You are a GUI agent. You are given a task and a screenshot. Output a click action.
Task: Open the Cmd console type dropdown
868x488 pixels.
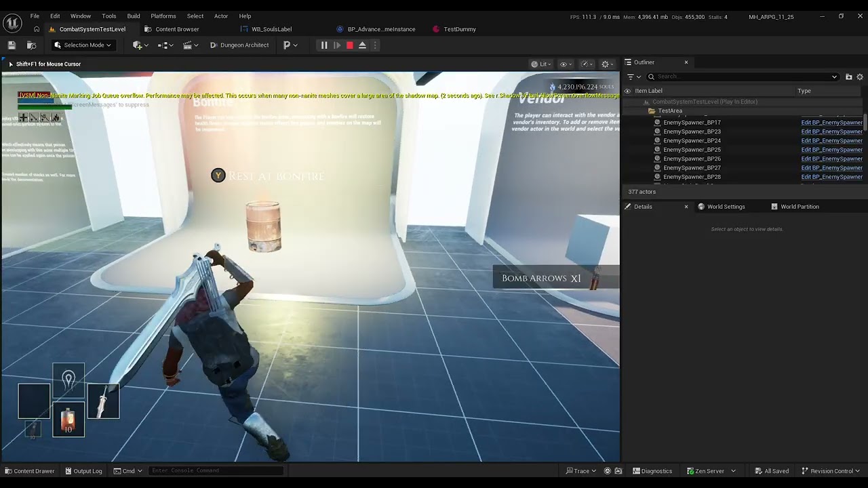[128, 471]
